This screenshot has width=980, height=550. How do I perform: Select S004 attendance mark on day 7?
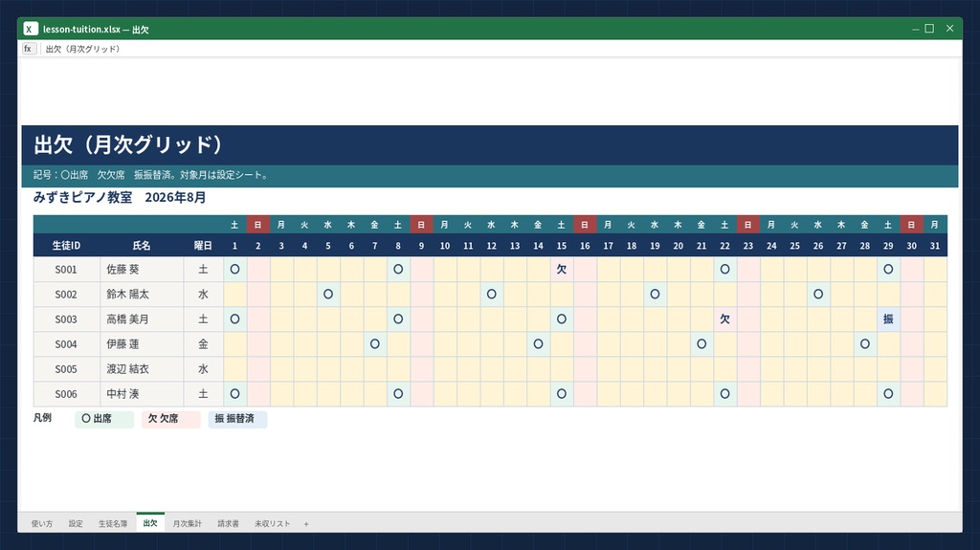(x=375, y=344)
